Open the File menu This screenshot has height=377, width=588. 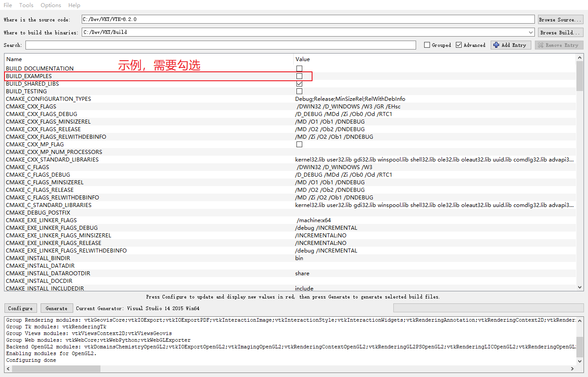tap(8, 5)
